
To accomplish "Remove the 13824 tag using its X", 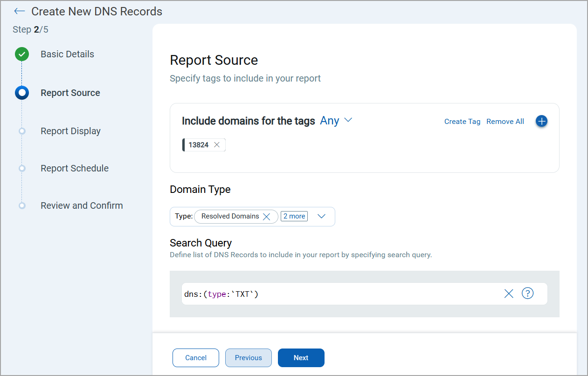I will point(217,145).
